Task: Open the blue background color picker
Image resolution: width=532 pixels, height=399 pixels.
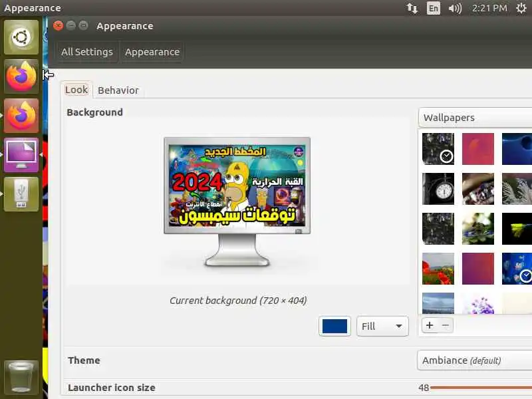Action: [x=334, y=327]
